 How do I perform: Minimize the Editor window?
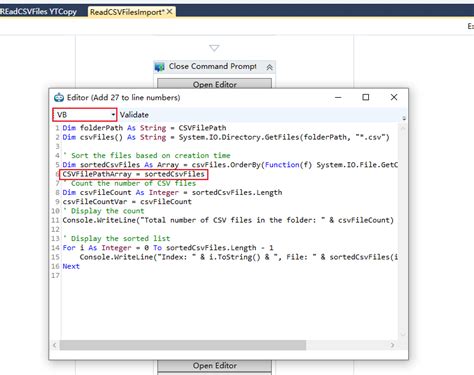click(338, 97)
